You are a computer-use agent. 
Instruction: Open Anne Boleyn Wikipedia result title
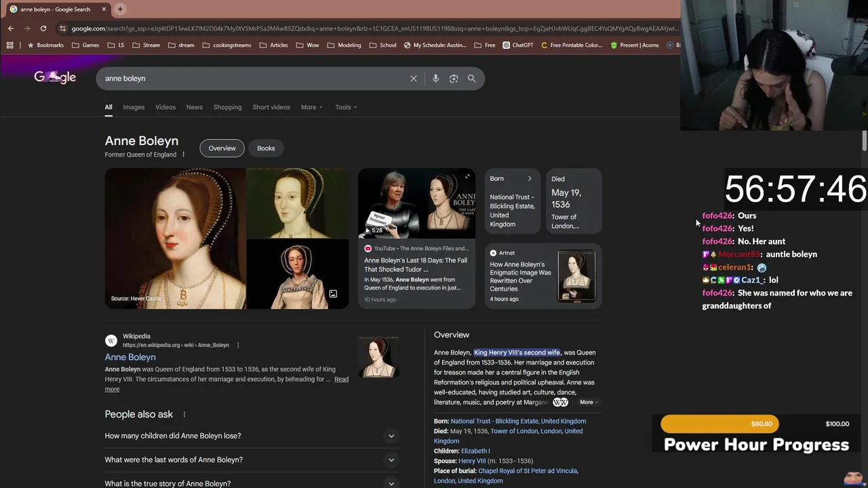click(130, 357)
